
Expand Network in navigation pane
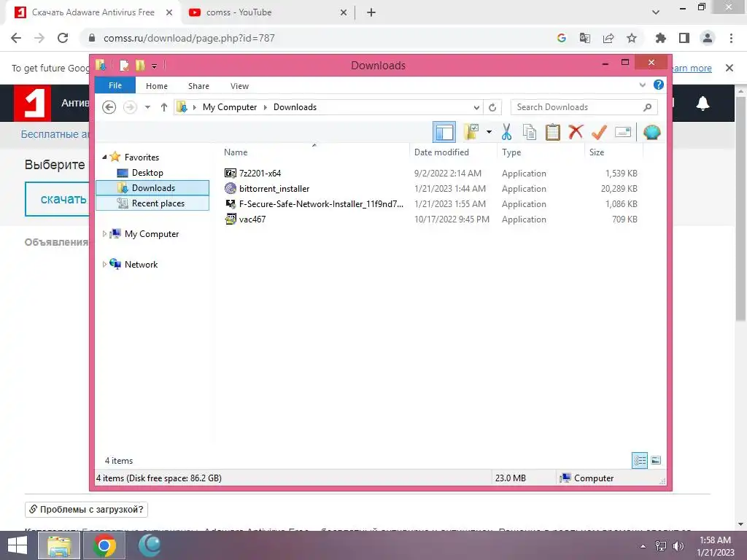pos(104,264)
